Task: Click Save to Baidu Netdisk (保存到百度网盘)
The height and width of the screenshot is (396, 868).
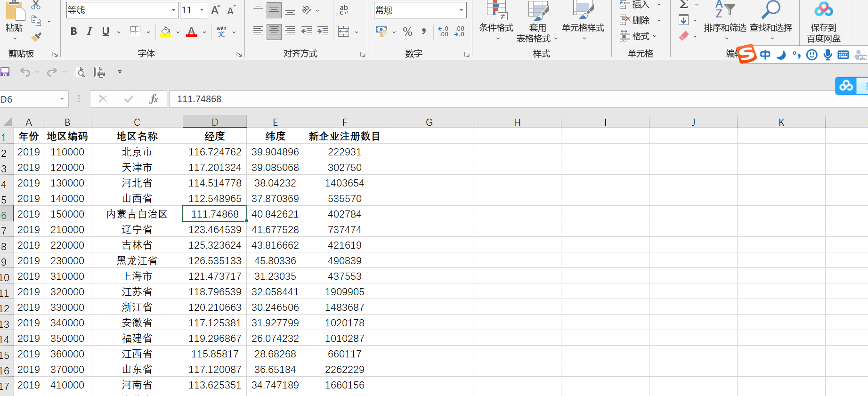Action: coord(824,22)
